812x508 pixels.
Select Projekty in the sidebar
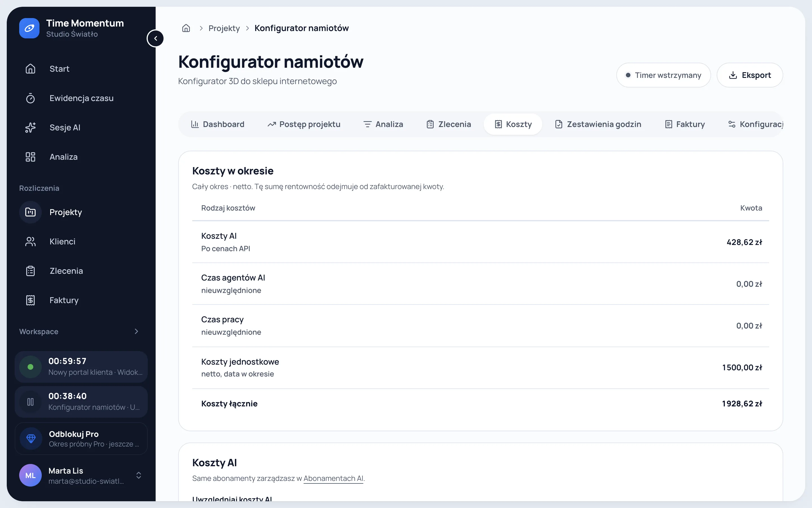click(81, 212)
